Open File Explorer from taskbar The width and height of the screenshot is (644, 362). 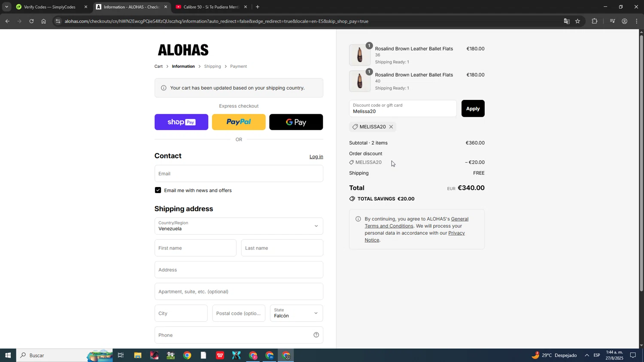pos(137,356)
